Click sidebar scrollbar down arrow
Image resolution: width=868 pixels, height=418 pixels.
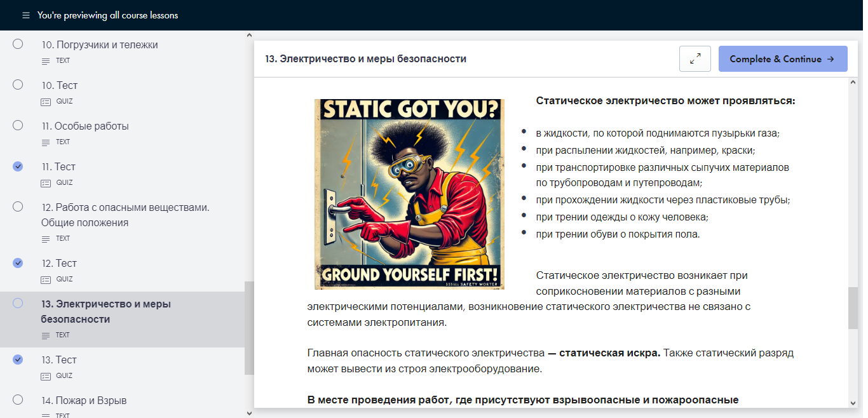click(x=249, y=413)
